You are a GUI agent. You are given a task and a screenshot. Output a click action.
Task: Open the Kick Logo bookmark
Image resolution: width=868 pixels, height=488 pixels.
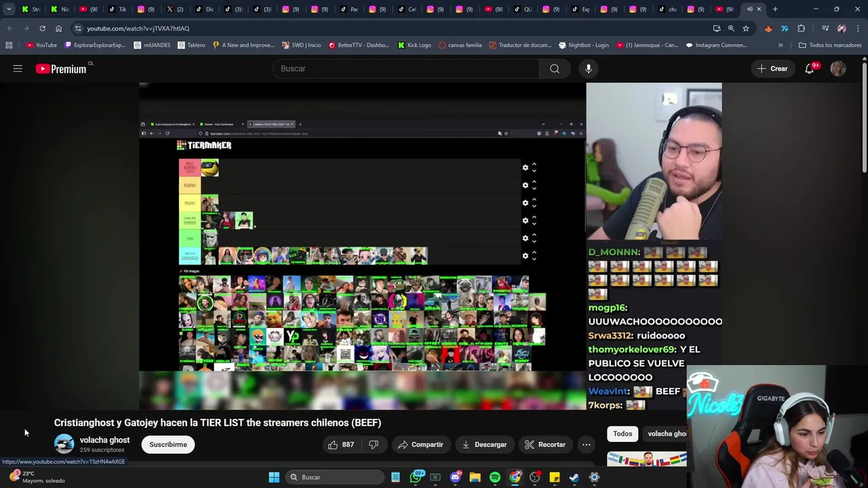tap(414, 45)
